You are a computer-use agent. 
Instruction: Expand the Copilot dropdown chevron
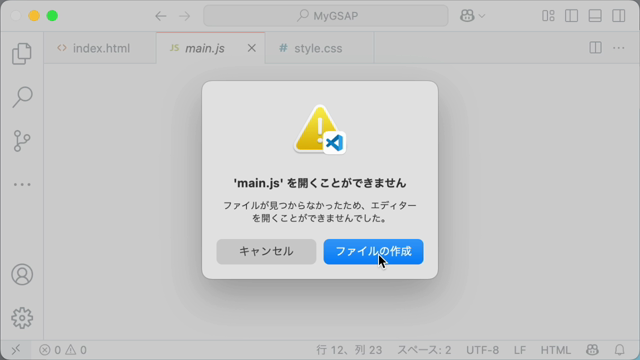[482, 16]
